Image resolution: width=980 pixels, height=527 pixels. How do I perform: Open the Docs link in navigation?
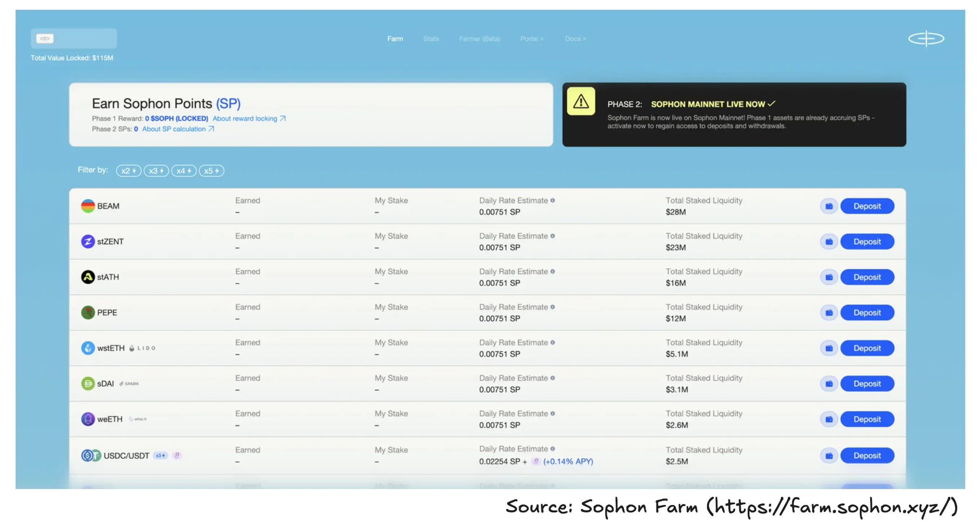[575, 39]
